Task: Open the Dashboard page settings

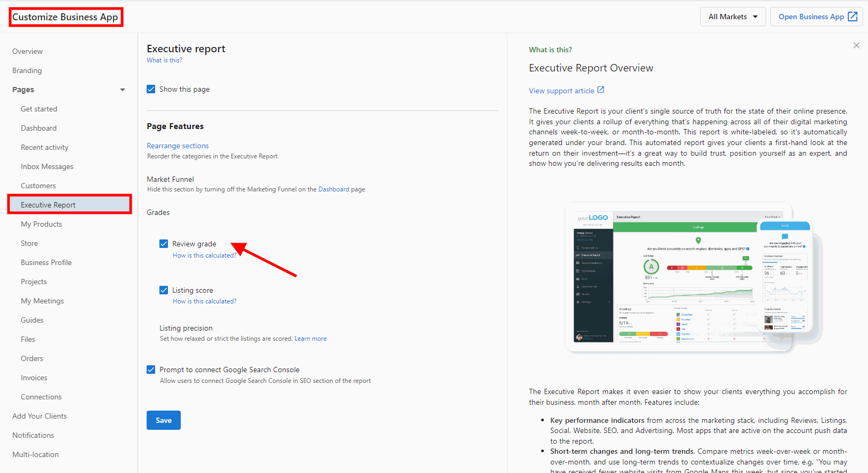Action: click(39, 128)
